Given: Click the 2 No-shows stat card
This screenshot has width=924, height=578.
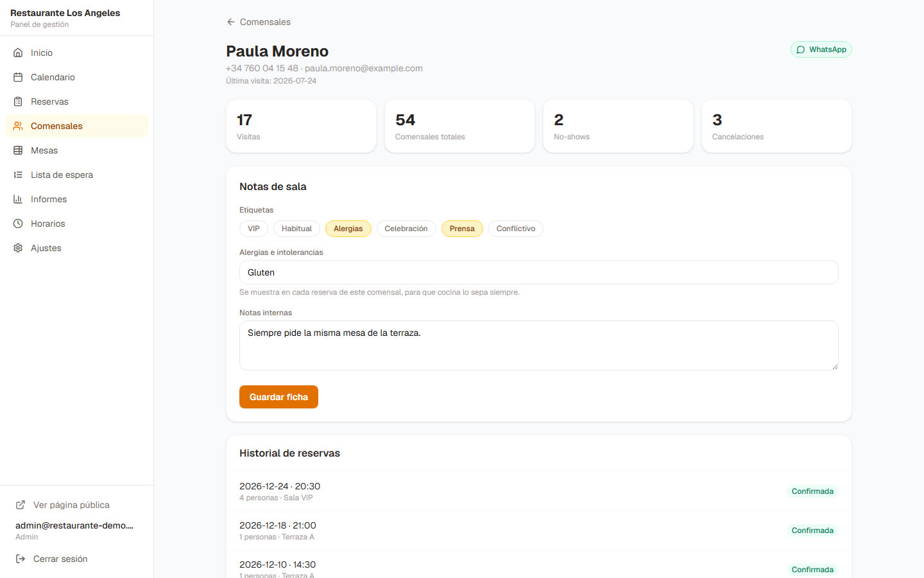Looking at the screenshot, I should pyautogui.click(x=618, y=126).
